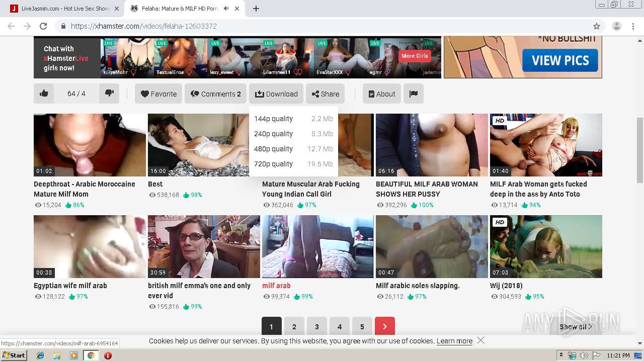This screenshot has height=362, width=644.
Task: Mute the tab via its speaker icon
Action: tap(226, 9)
